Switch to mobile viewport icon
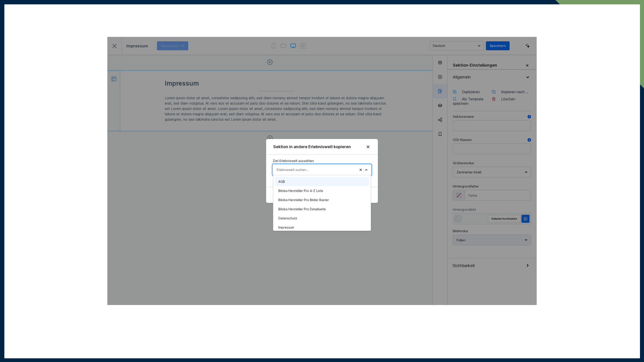 point(273,46)
